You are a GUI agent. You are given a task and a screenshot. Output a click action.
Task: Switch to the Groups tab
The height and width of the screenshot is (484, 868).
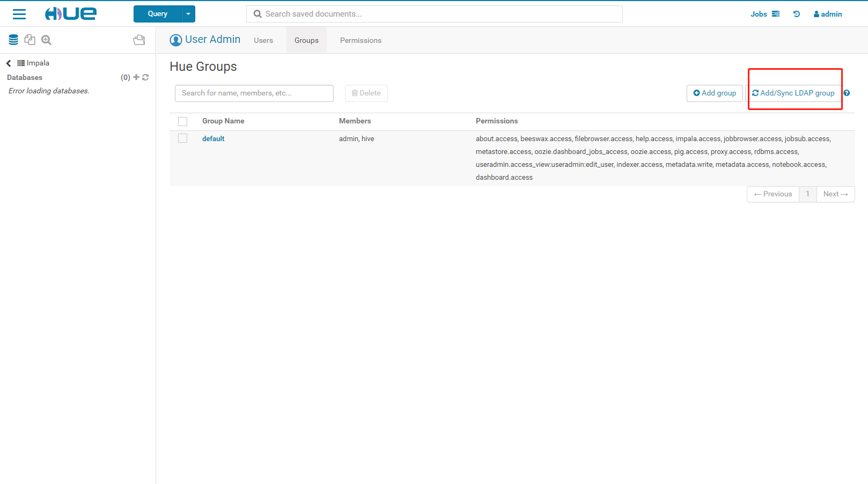pyautogui.click(x=306, y=40)
